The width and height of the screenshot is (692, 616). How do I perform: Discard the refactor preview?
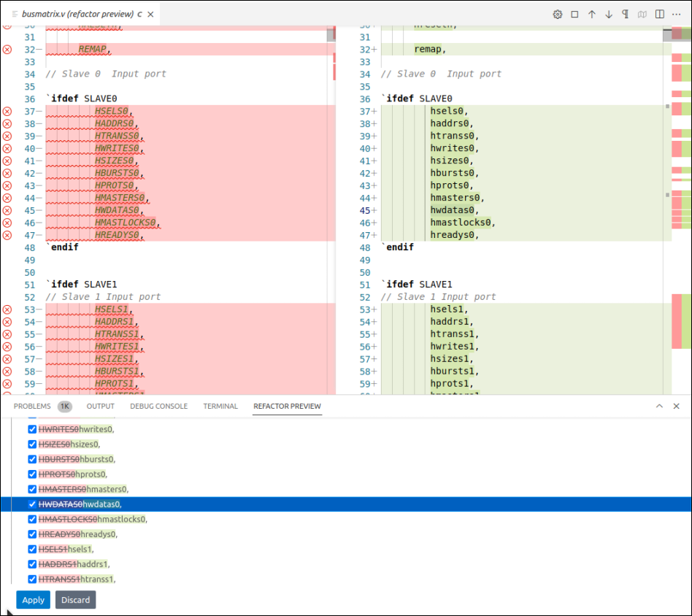tap(75, 599)
